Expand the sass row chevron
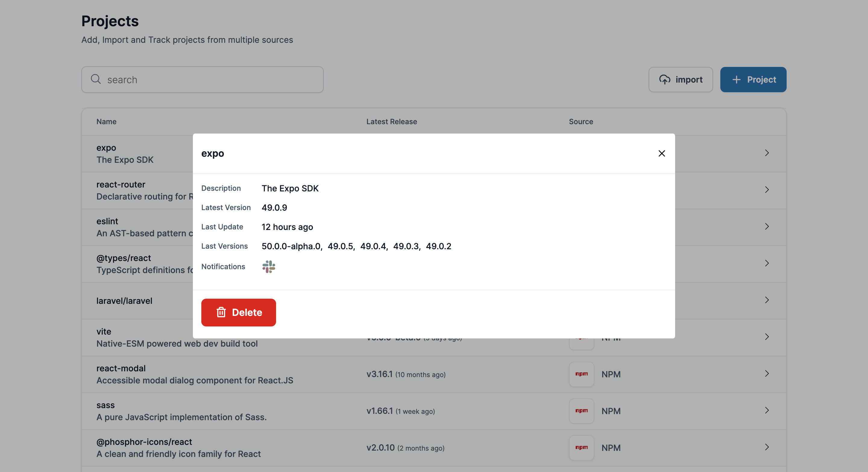 [x=766, y=410]
